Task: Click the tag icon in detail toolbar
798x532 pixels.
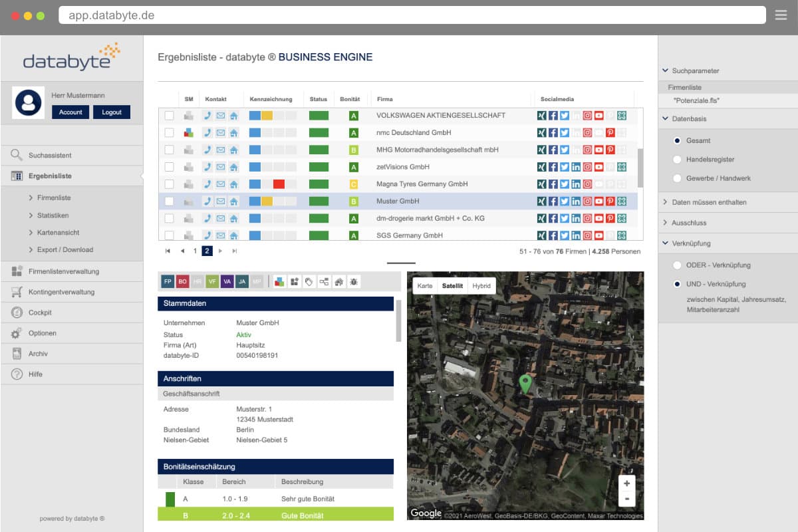Action: (x=309, y=281)
